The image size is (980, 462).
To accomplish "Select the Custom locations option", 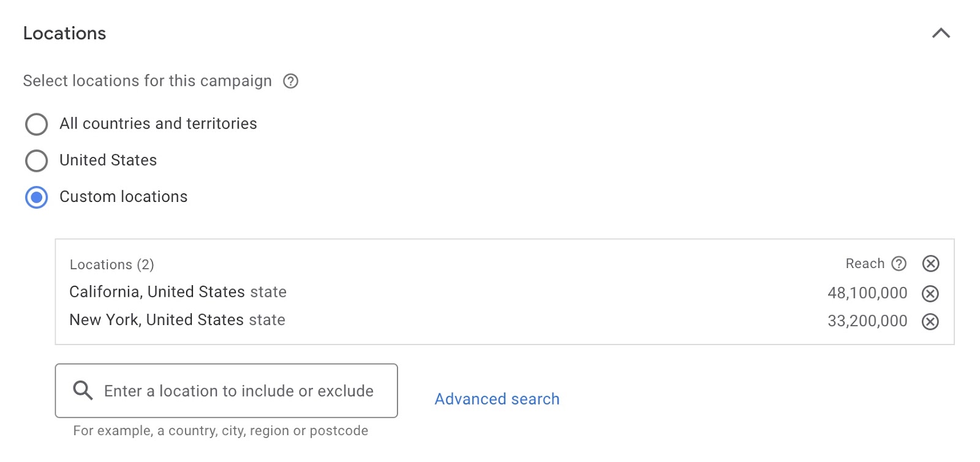I will pyautogui.click(x=36, y=197).
